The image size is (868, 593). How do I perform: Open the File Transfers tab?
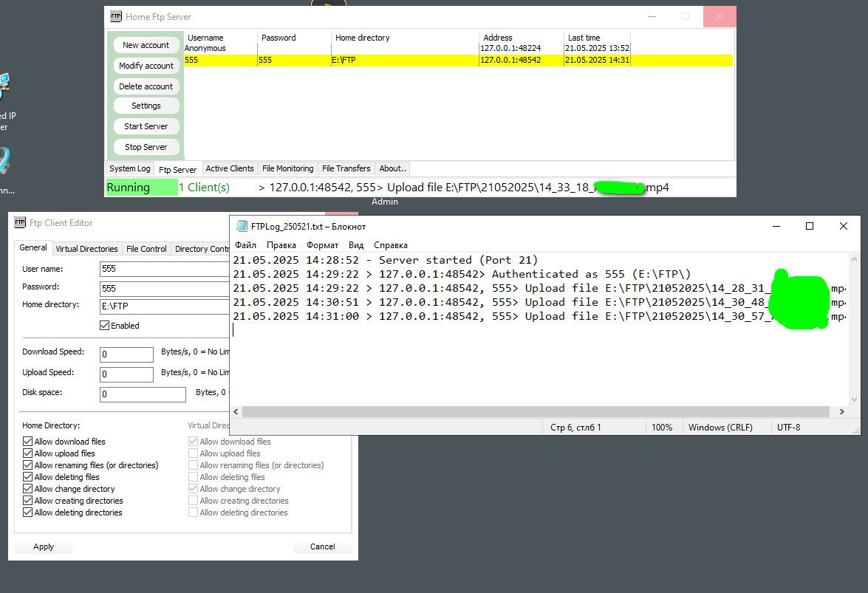(x=346, y=168)
